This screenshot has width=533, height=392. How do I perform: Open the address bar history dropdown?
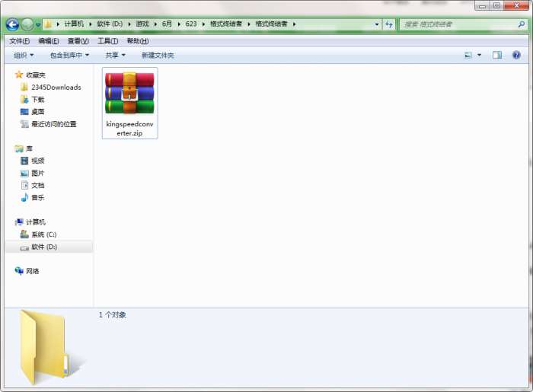coord(377,24)
